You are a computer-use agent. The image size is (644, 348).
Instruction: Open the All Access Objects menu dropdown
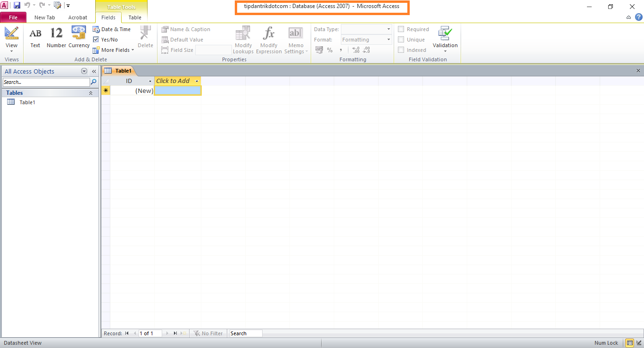(84, 71)
